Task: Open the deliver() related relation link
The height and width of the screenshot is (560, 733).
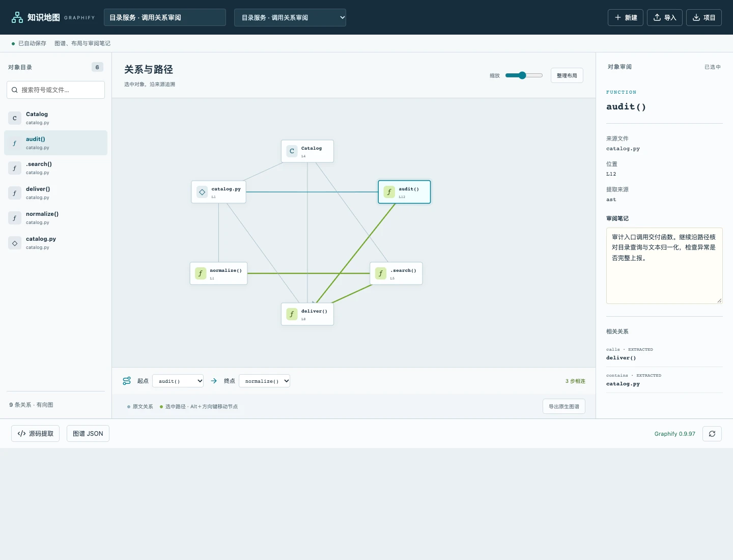Action: click(664, 354)
